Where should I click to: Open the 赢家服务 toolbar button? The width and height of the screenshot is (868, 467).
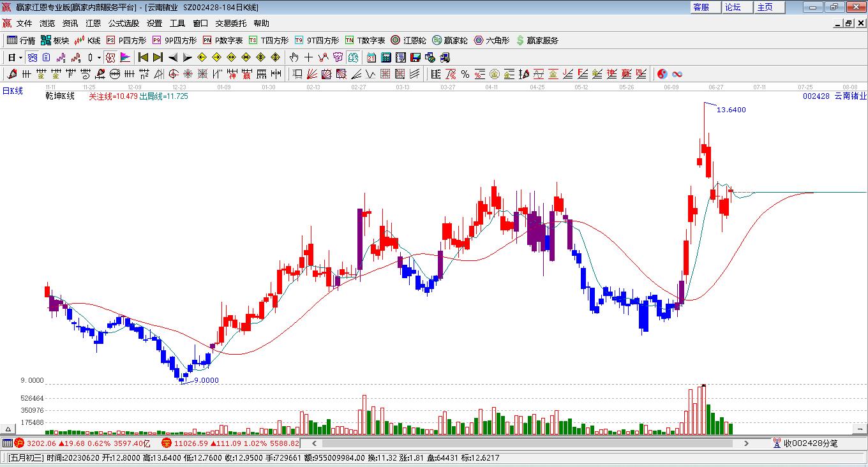537,40
